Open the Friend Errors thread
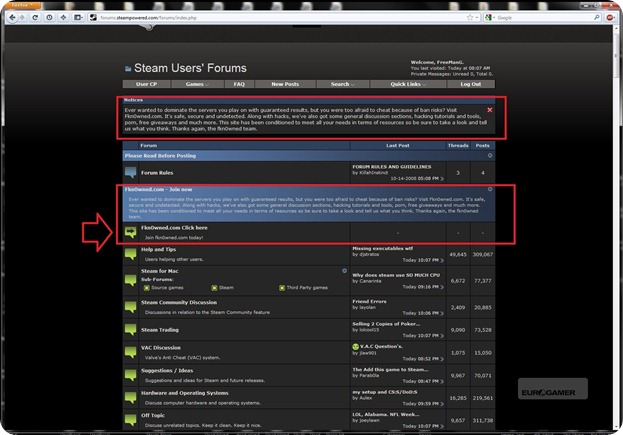 coord(369,302)
